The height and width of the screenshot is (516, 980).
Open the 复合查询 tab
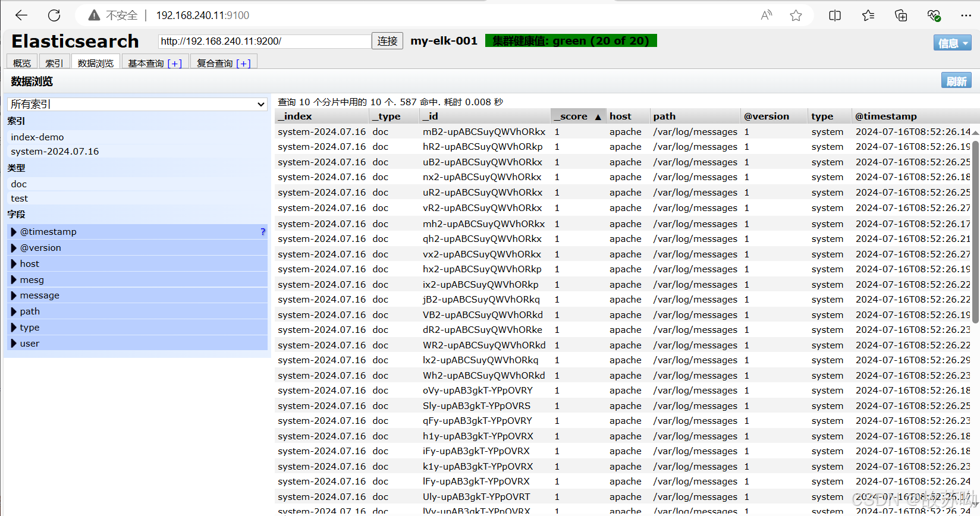click(x=224, y=62)
